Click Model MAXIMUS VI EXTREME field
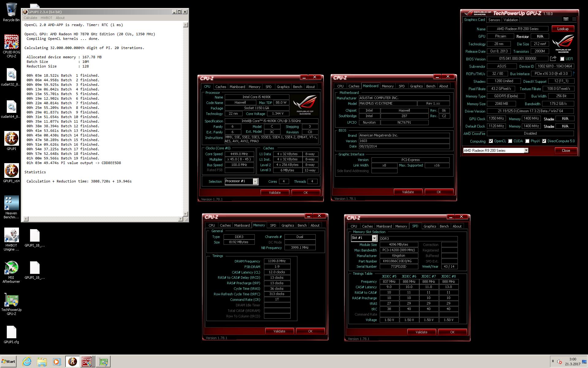 coord(388,104)
